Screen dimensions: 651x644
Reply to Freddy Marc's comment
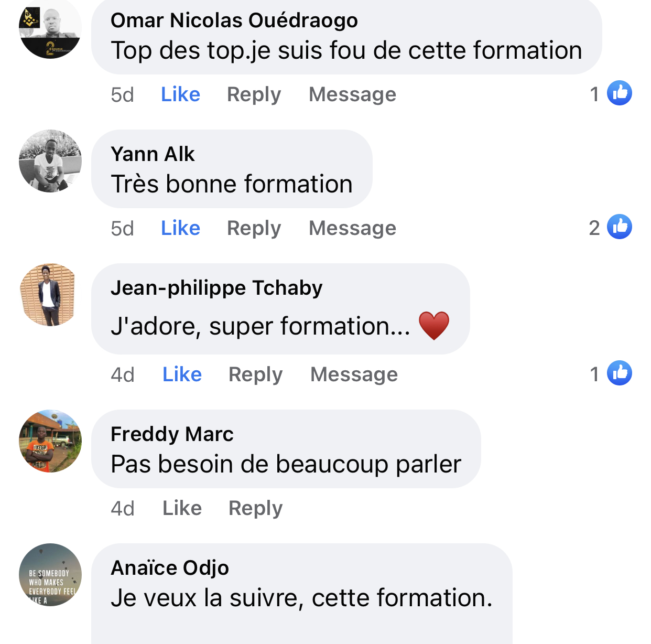(255, 508)
